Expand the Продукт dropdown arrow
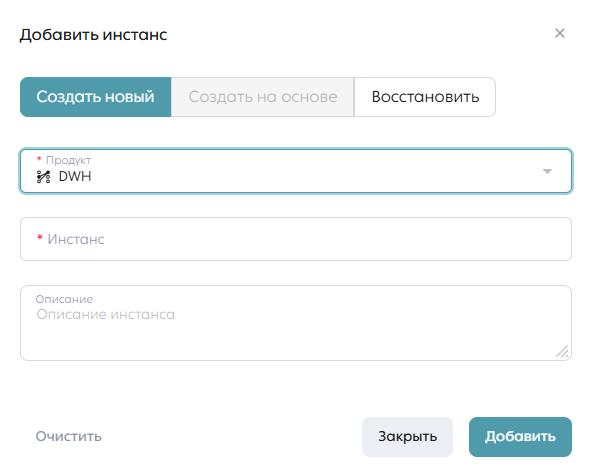589x475 pixels. [547, 171]
